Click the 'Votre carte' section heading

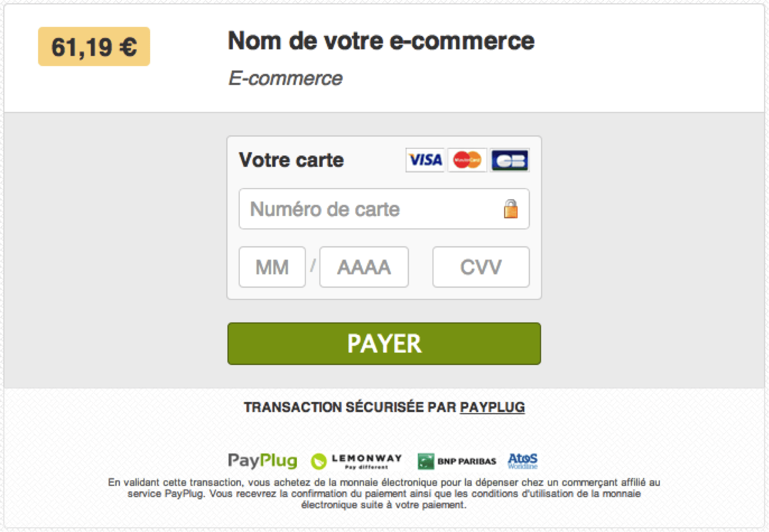291,160
